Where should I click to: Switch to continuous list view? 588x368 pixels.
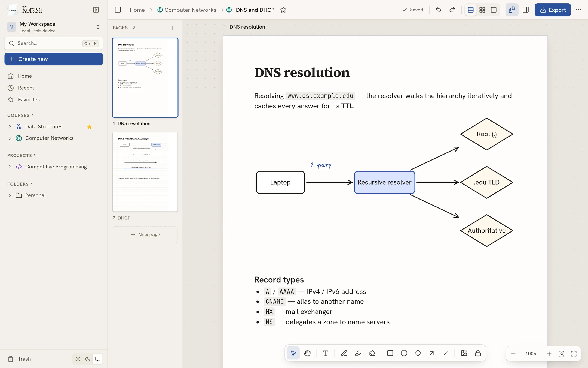pos(471,10)
